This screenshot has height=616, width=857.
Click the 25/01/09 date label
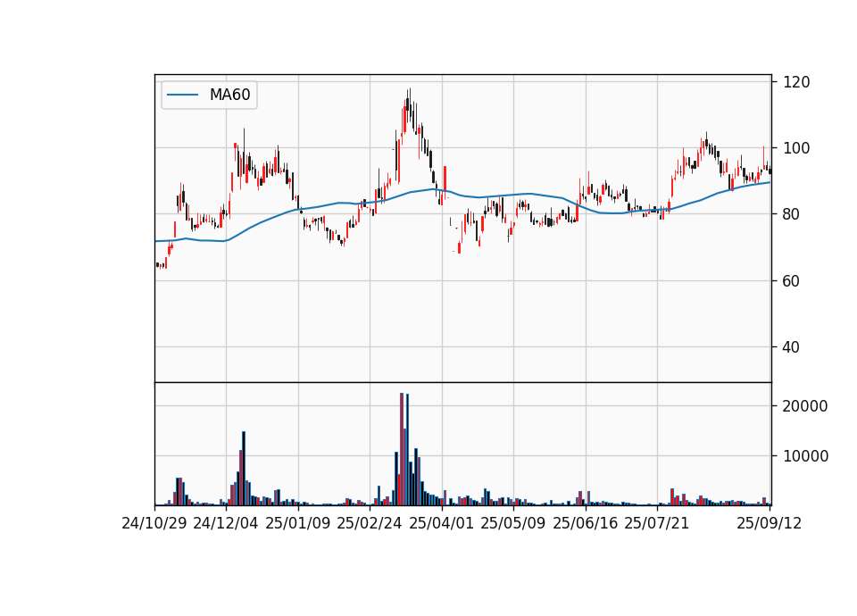(x=298, y=523)
